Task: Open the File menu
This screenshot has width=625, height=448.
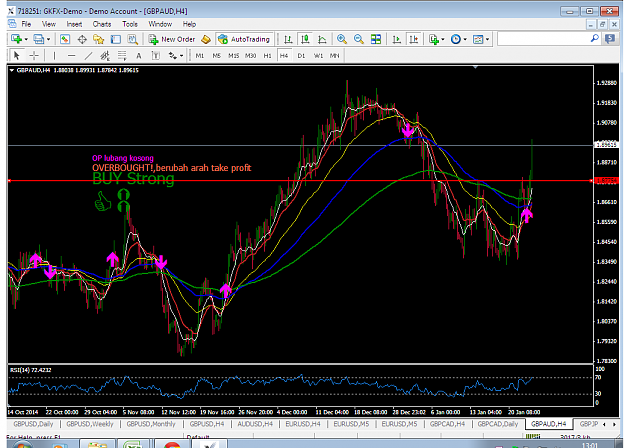Action: click(x=26, y=24)
